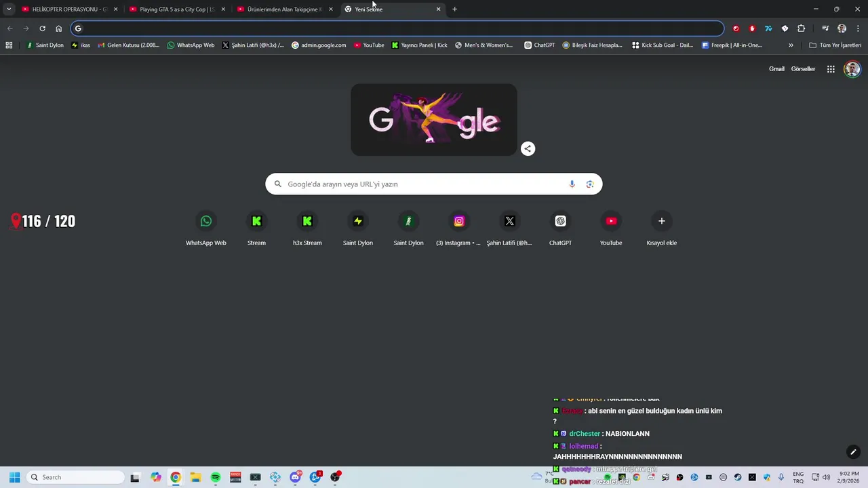Image resolution: width=868 pixels, height=488 pixels.
Task: Click the Steam tray icon
Action: pos(738,477)
